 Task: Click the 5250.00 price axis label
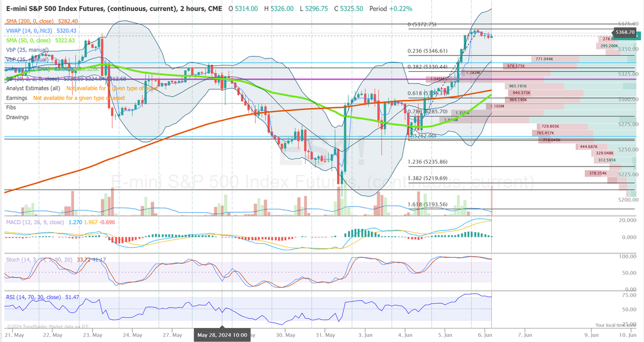tap(628, 150)
